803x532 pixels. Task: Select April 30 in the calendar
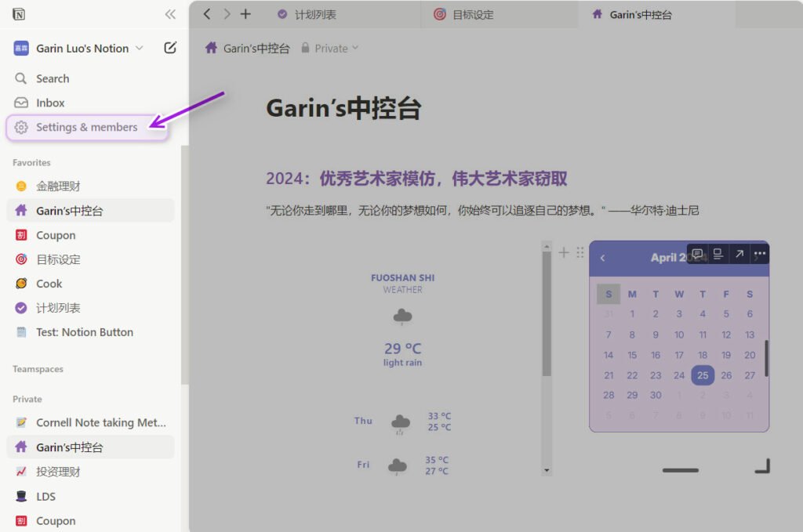656,395
